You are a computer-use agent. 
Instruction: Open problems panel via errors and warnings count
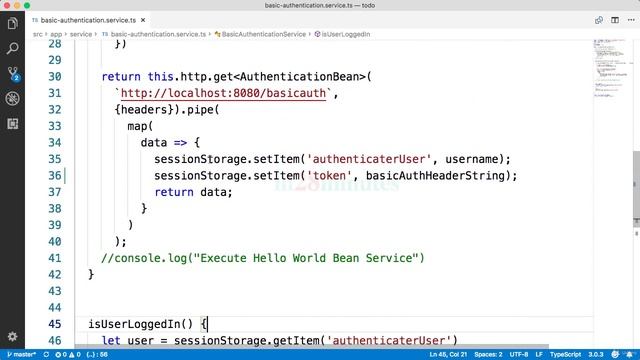[68, 354]
